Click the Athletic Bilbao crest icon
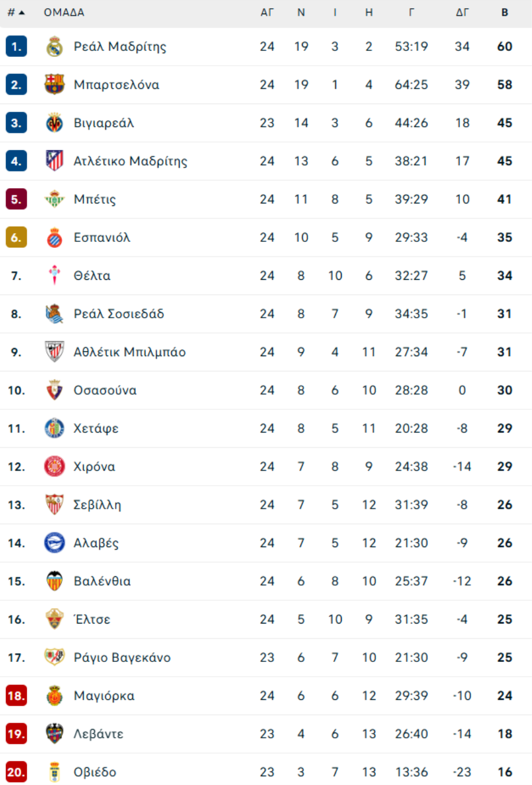532x785 pixels. (54, 352)
